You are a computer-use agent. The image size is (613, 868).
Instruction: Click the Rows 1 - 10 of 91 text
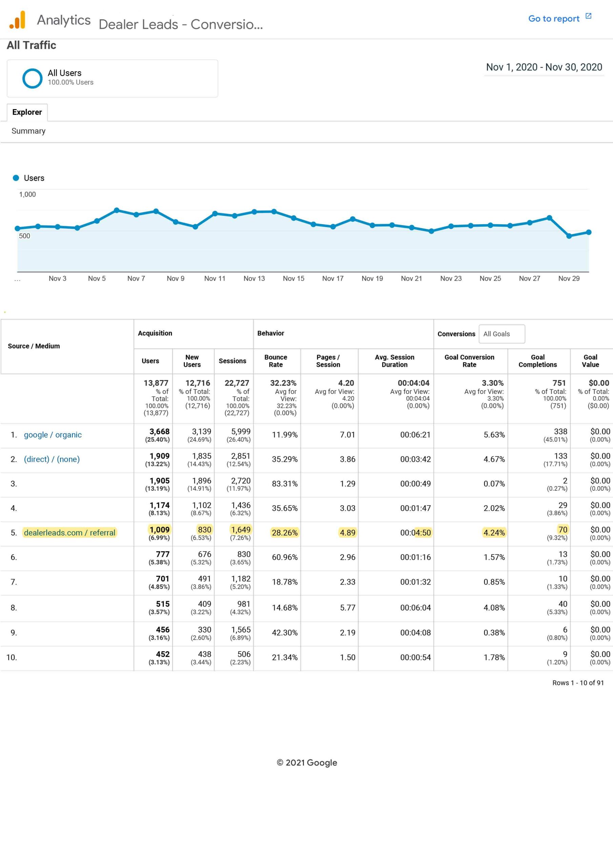[x=578, y=683]
